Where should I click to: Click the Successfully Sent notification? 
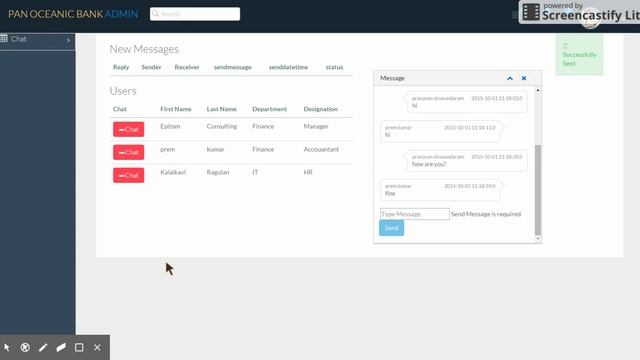click(x=579, y=55)
